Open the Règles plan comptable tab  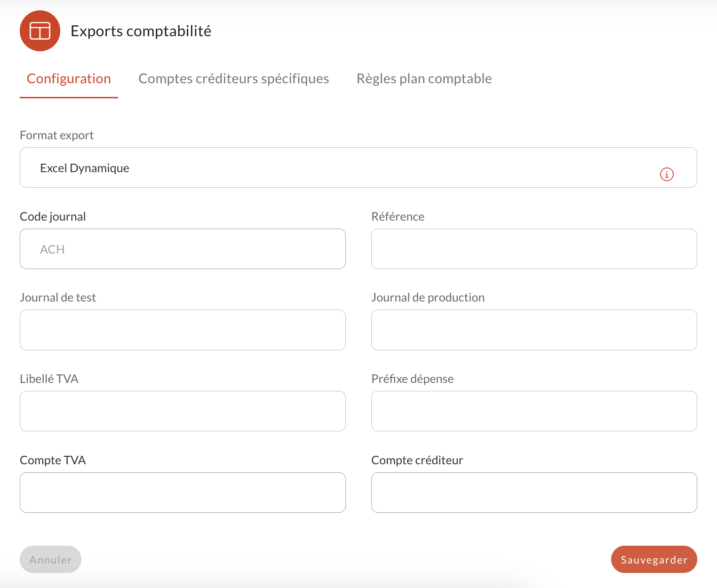424,78
